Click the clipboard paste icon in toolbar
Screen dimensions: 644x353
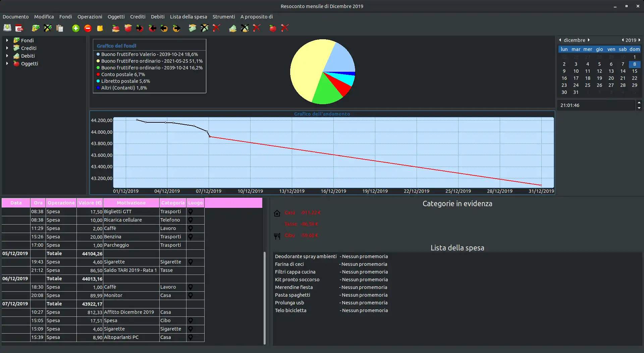[x=60, y=28]
